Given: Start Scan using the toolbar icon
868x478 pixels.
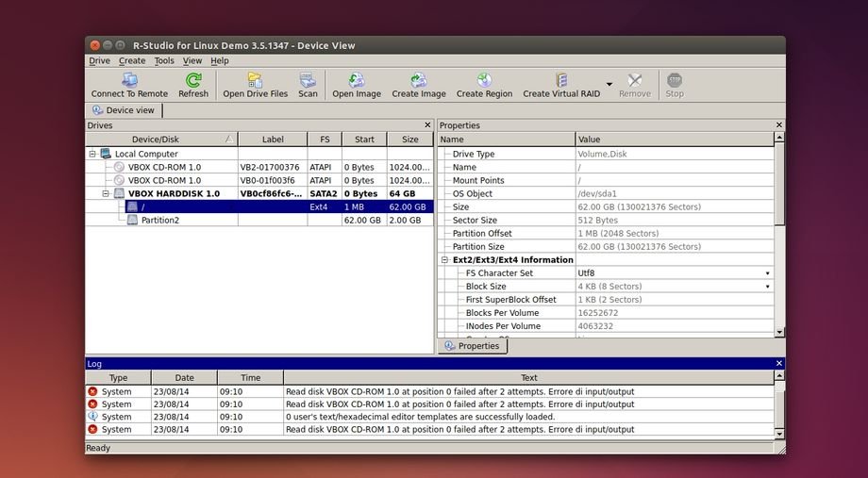Looking at the screenshot, I should point(308,81).
